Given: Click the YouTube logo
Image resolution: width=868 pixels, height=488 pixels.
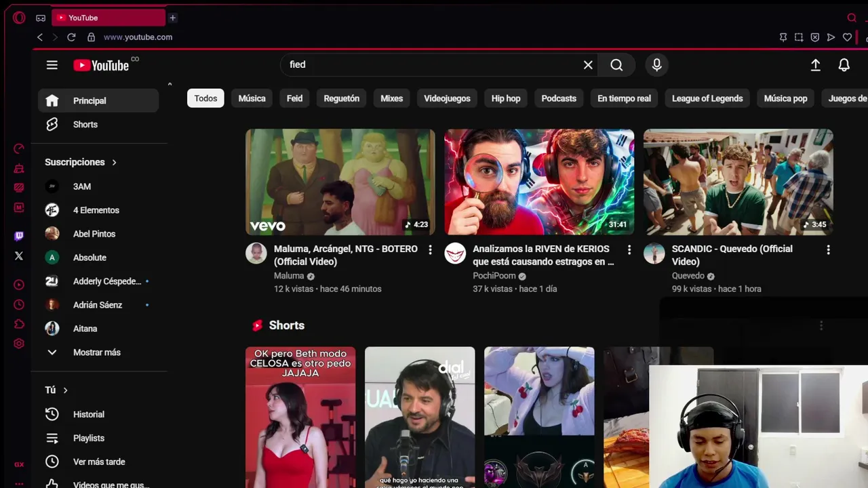Looking at the screenshot, I should click(x=101, y=65).
